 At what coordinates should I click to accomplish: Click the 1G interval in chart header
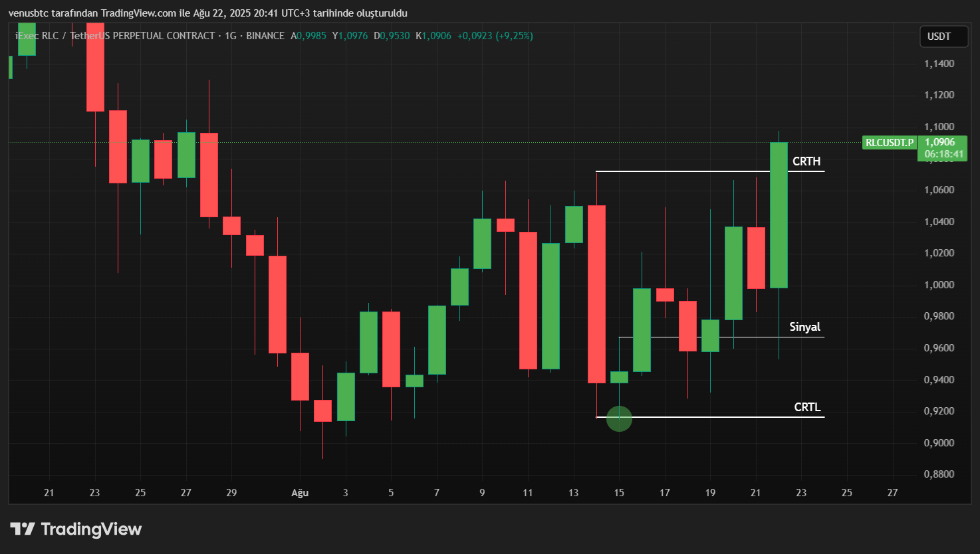pyautogui.click(x=231, y=36)
